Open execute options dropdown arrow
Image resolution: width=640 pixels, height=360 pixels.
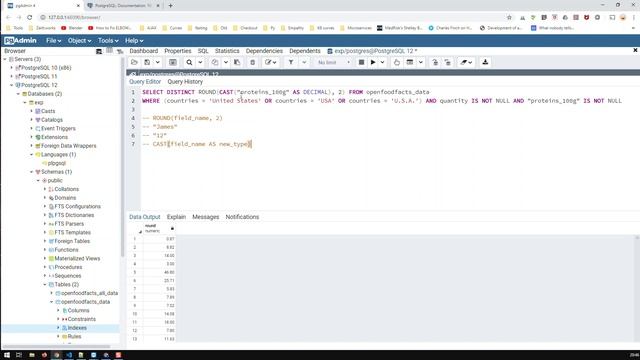382,62
